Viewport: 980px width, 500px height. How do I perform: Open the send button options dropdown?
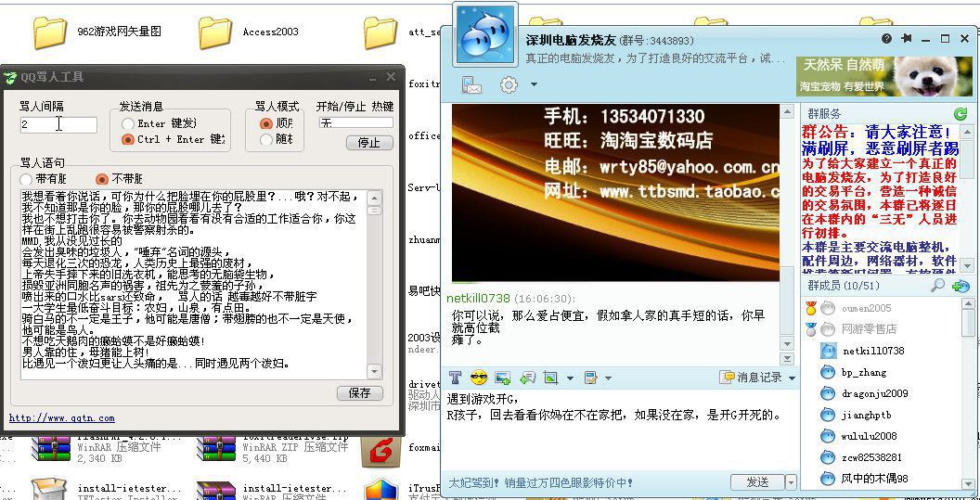[792, 482]
